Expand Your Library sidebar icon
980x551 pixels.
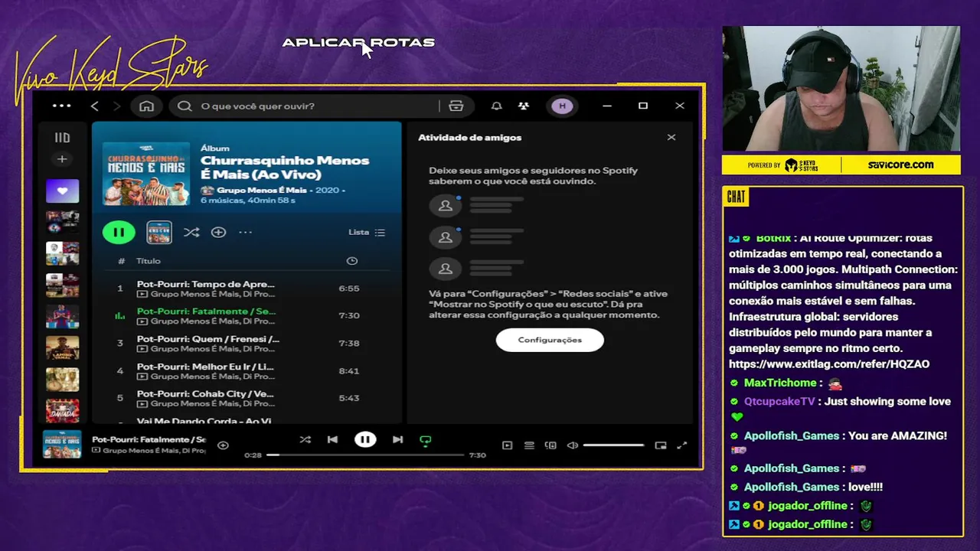(62, 138)
